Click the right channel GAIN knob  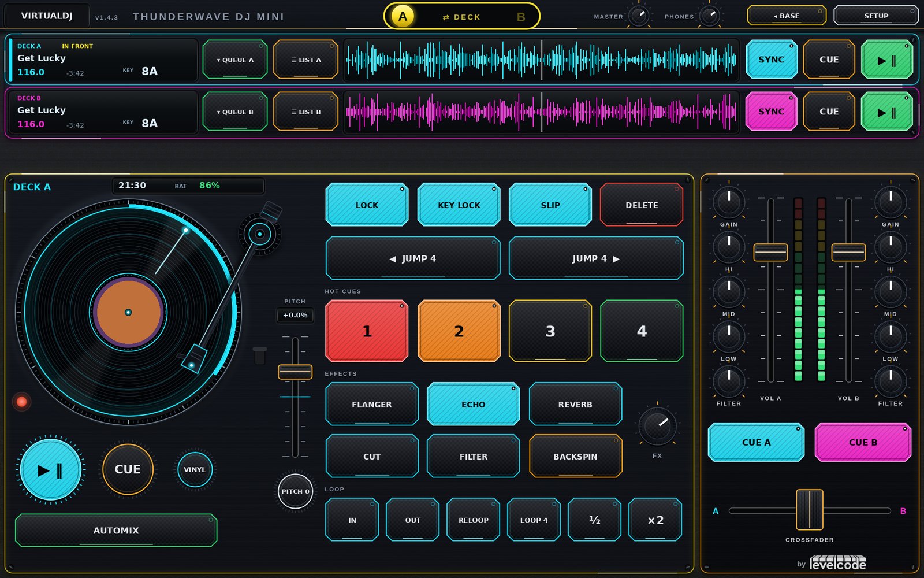coord(891,202)
